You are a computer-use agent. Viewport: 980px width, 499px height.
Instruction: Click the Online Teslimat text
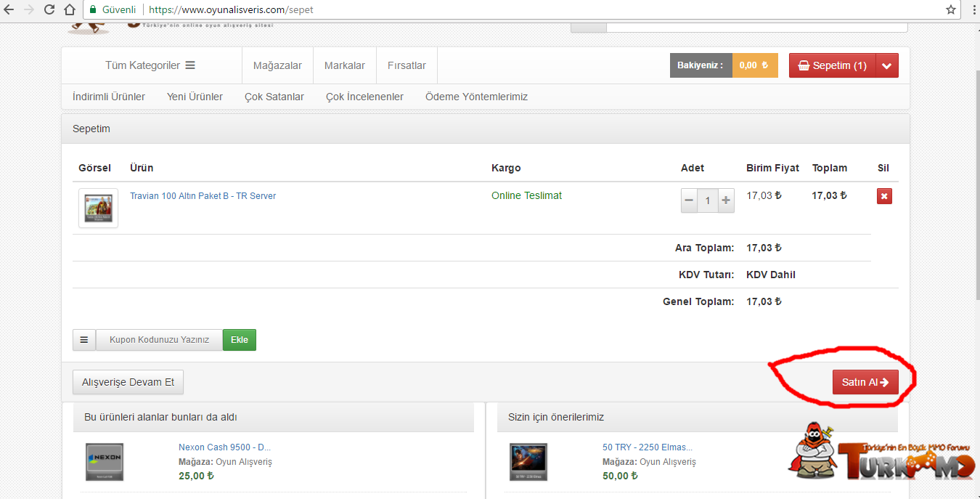point(526,195)
